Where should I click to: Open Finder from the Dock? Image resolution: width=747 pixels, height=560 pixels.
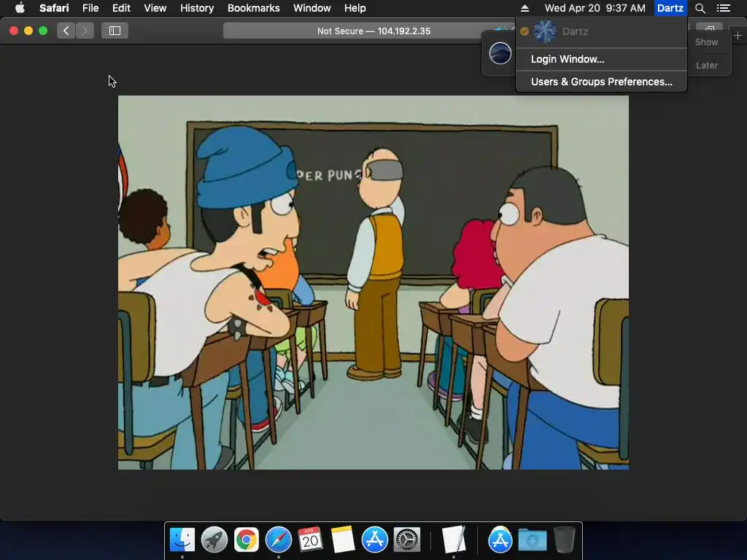tap(182, 540)
